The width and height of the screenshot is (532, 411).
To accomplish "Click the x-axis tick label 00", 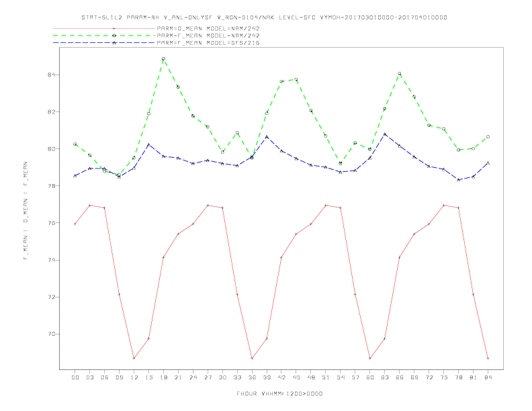I will point(75,377).
